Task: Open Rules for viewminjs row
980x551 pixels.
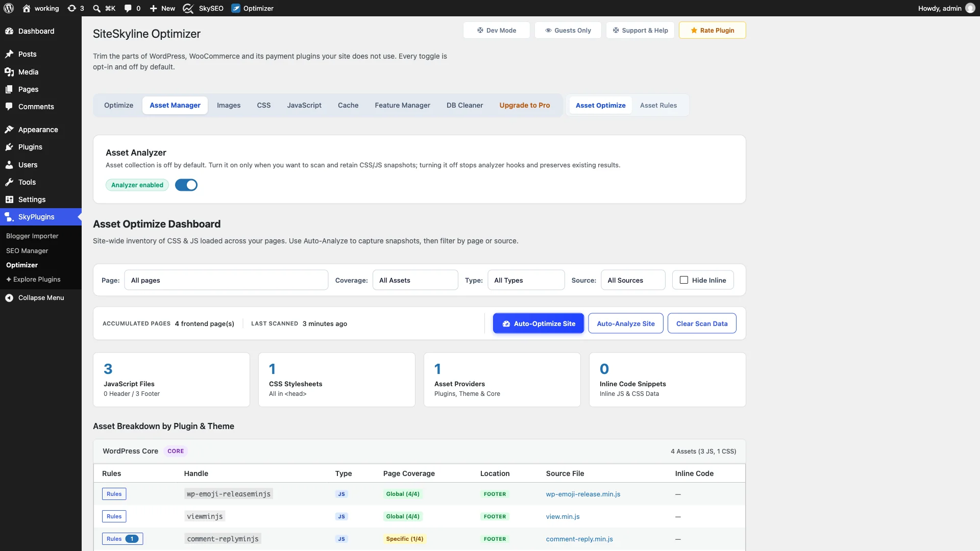Action: pyautogui.click(x=114, y=517)
